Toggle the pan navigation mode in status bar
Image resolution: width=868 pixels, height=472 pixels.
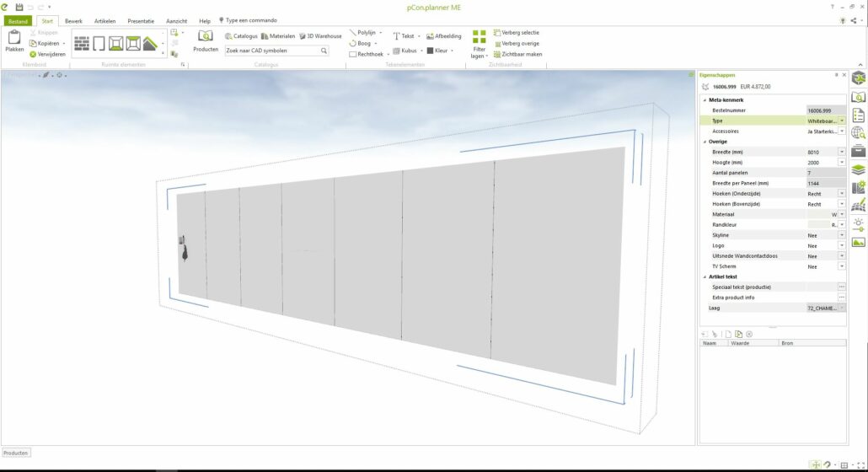point(816,465)
